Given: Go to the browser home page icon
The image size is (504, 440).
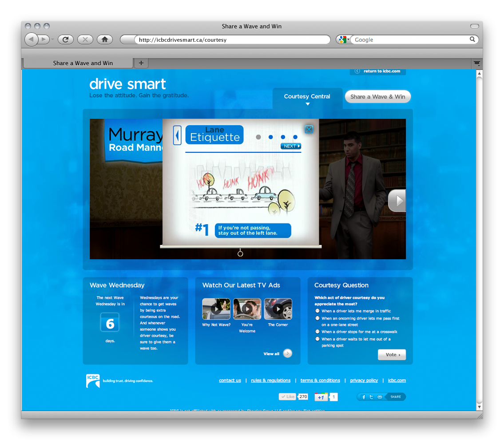Looking at the screenshot, I should tap(105, 40).
